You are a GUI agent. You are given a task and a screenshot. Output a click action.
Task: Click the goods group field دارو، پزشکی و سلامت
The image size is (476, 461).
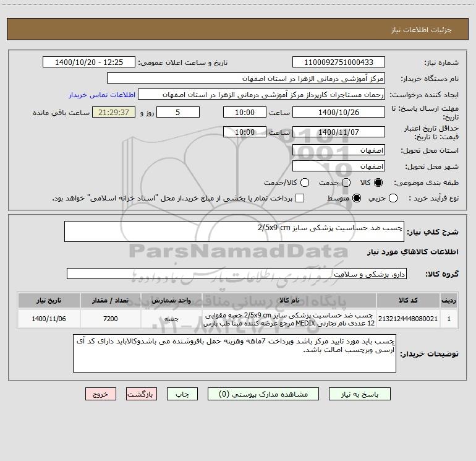coord(237,274)
